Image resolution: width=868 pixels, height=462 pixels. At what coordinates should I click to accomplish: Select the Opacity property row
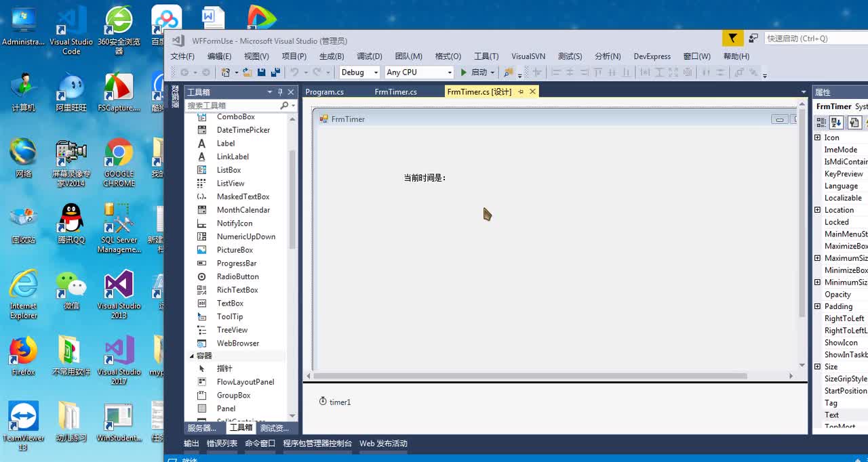tap(841, 295)
